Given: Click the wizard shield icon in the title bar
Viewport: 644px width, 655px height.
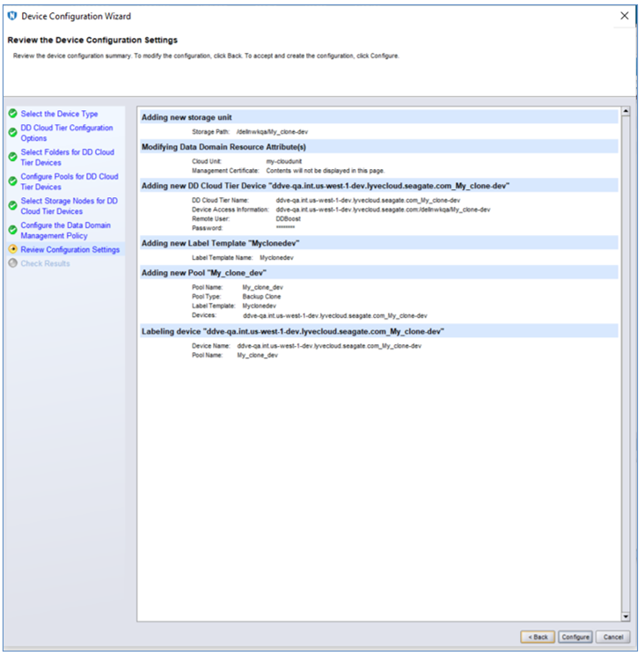Looking at the screenshot, I should click(x=11, y=16).
